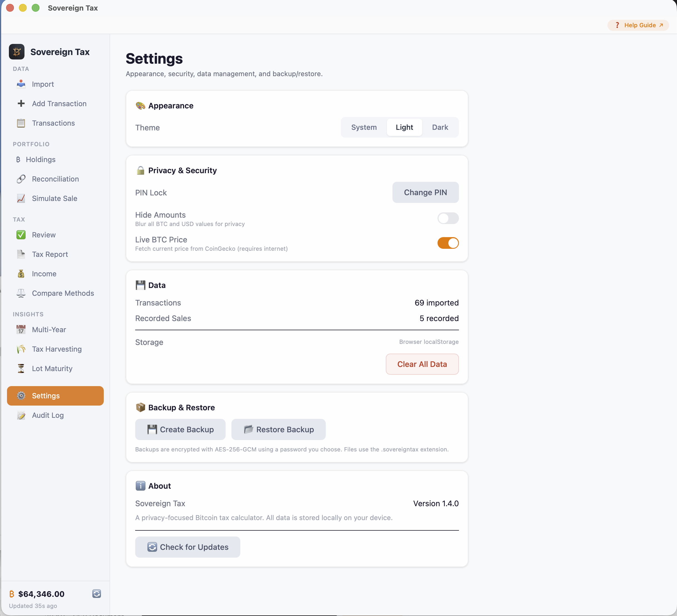Disable Live BTC Price fetching

point(448,243)
